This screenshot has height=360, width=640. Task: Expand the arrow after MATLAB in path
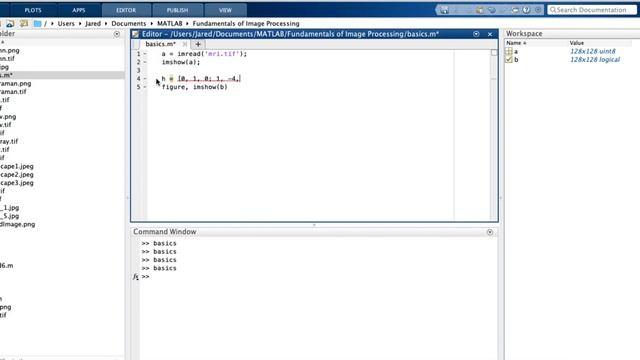(187, 24)
